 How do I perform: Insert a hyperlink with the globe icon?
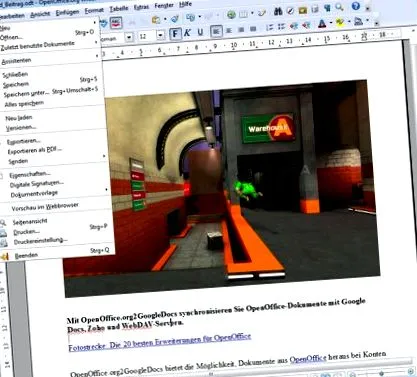tap(231, 15)
